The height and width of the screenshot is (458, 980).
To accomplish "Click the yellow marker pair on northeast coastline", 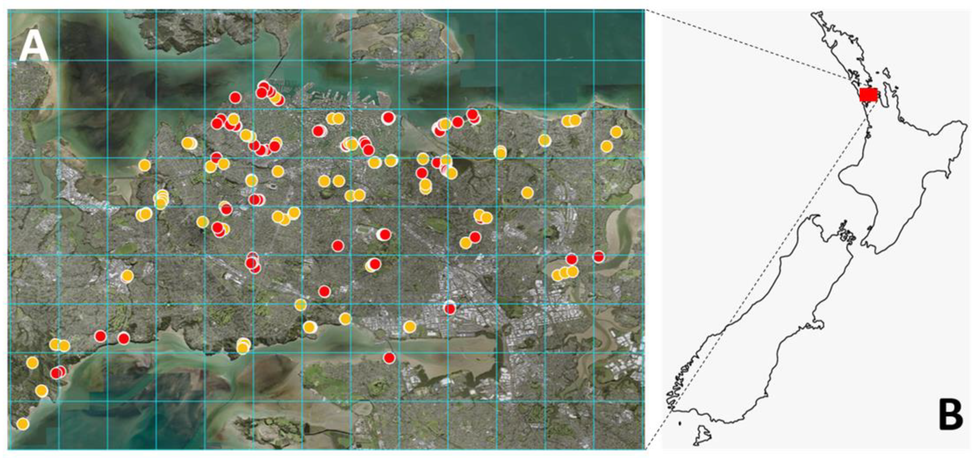I will point(571,121).
